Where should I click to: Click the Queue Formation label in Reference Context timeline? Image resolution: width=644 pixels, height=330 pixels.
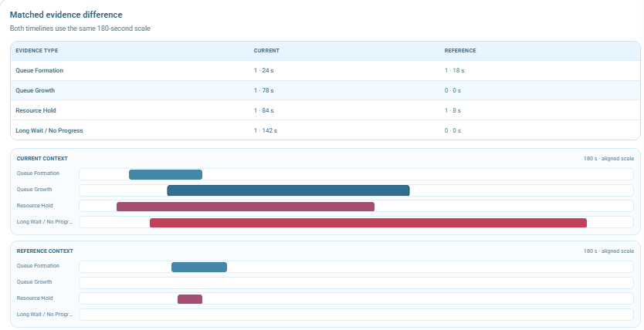(38, 266)
